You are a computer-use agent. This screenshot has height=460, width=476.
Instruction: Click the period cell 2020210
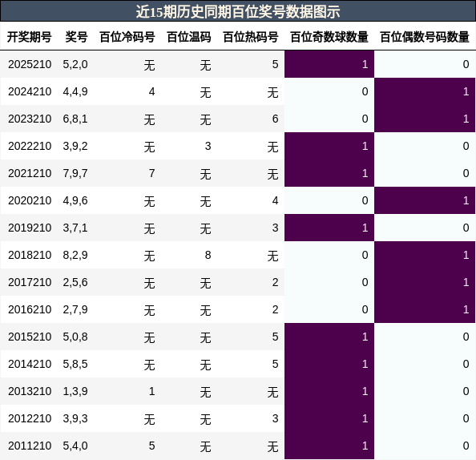30,200
